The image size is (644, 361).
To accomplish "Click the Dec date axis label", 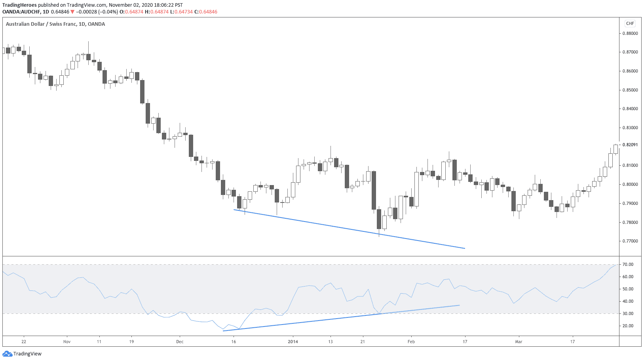I will pyautogui.click(x=180, y=342).
